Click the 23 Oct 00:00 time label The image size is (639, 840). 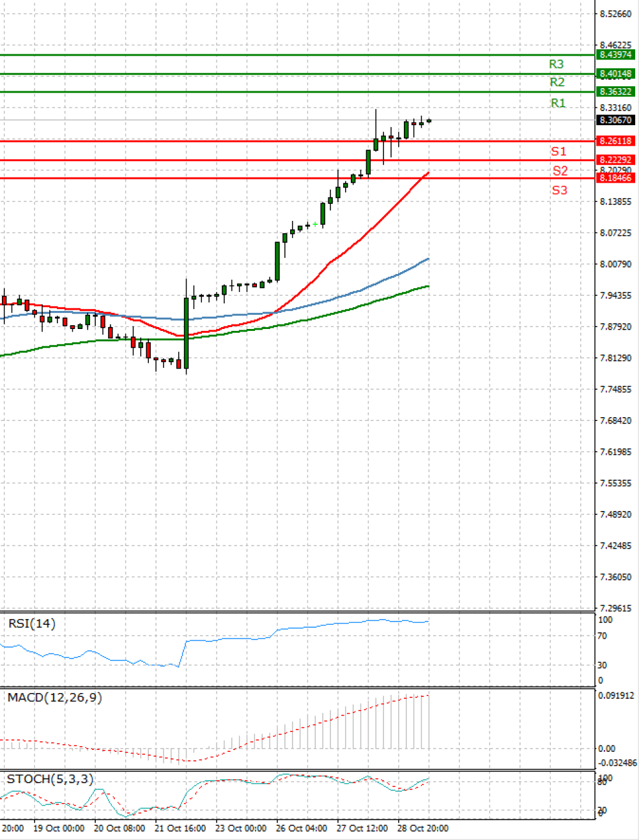pos(241,828)
